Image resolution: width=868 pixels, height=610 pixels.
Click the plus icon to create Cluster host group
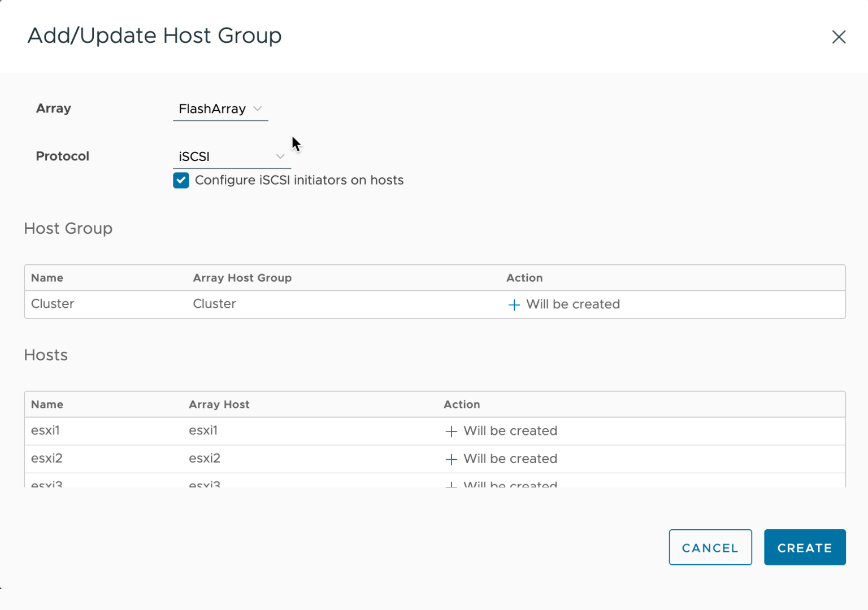(x=514, y=304)
